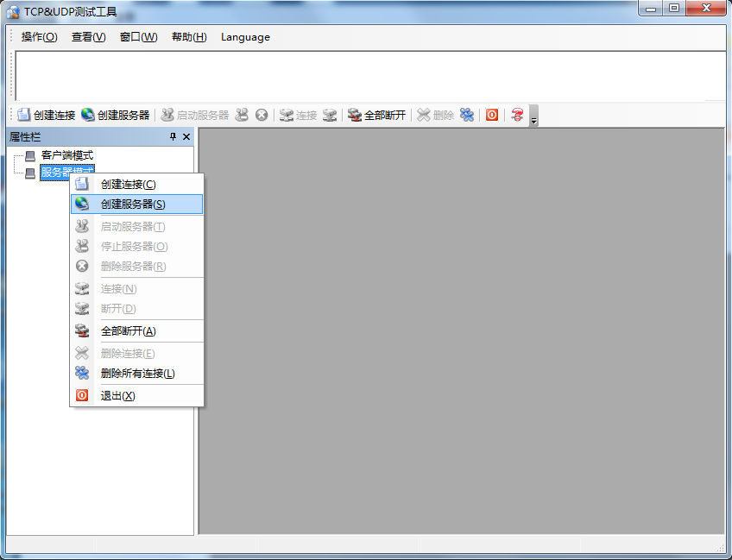The image size is (732, 560).
Task: Select 删除连接(E) in the context menu
Action: [x=136, y=354]
